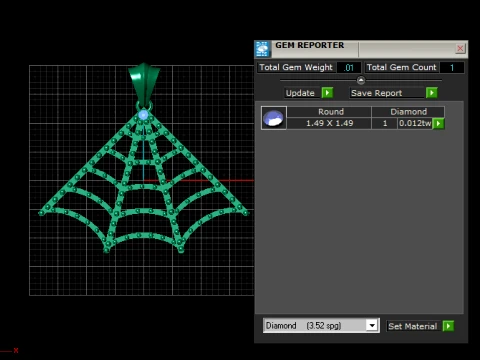
Task: Click the Update button label
Action: tap(300, 93)
